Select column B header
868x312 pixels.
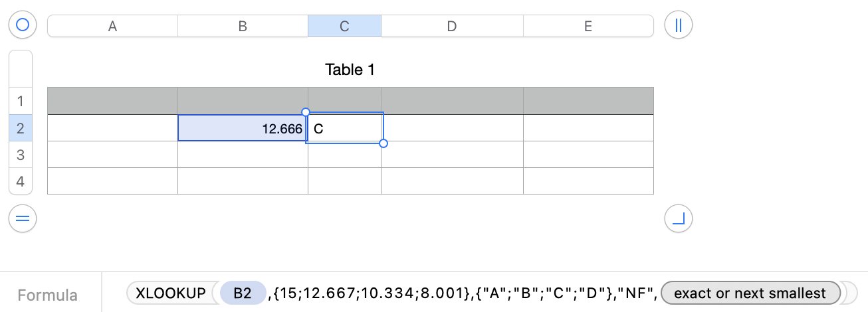(x=243, y=27)
